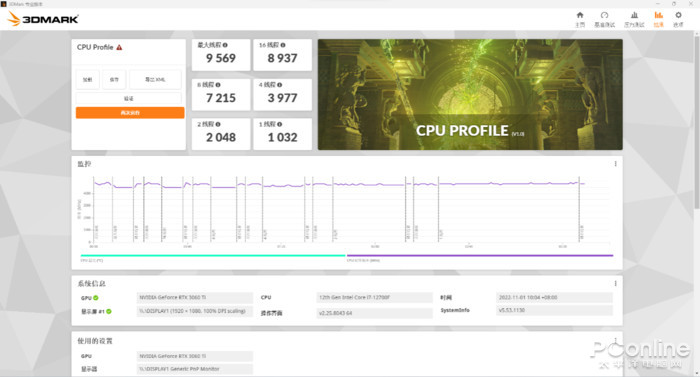Click the 7 215 eight-thread score
The width and height of the screenshot is (700, 377).
click(x=221, y=98)
